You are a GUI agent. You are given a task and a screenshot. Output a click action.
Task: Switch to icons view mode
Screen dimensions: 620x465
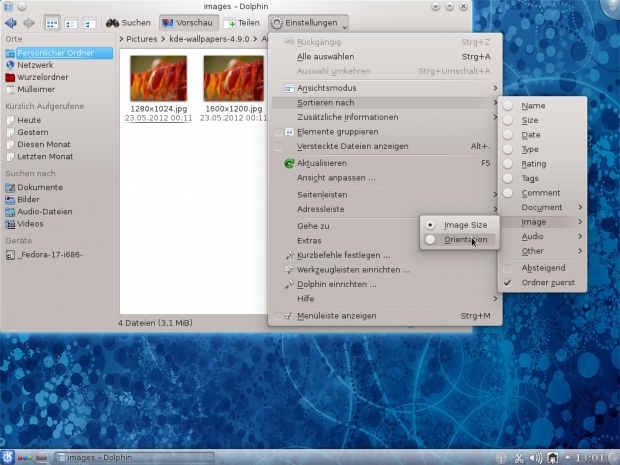click(51, 22)
